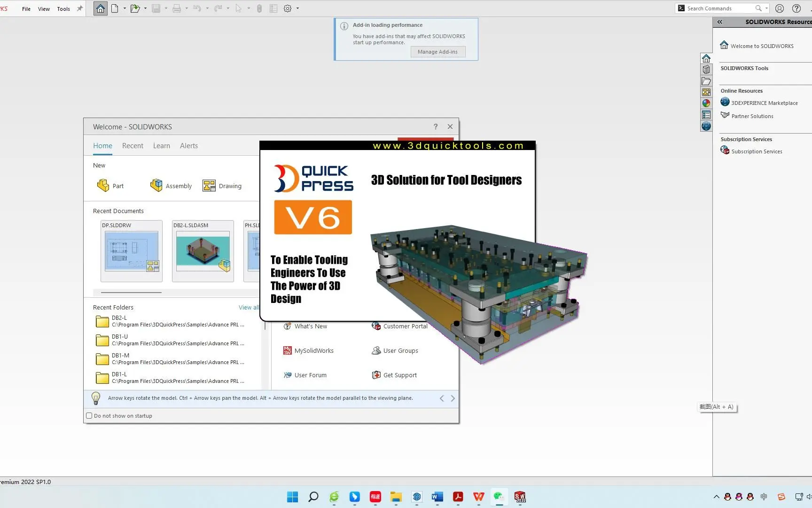This screenshot has height=508, width=812.
Task: Open 3DEXPERIENCE Marketplace link
Action: click(x=759, y=103)
